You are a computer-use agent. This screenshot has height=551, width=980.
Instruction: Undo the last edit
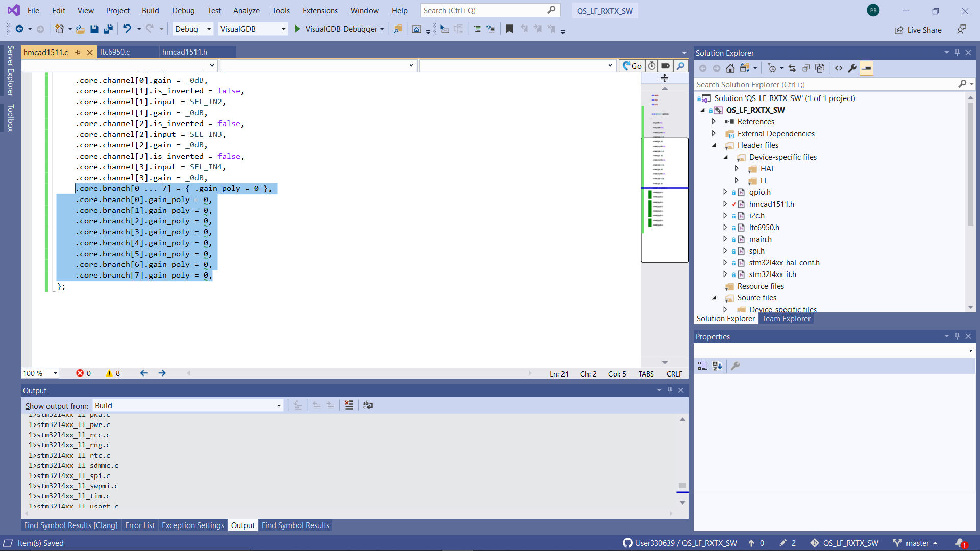point(127,29)
